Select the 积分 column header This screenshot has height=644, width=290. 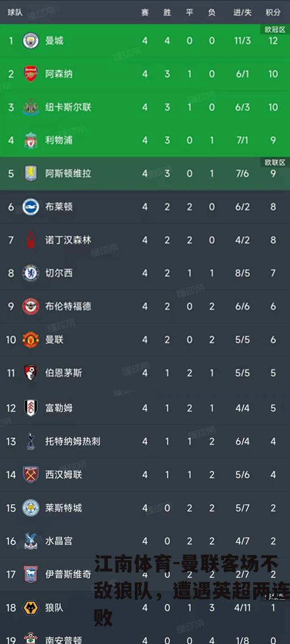coord(273,12)
